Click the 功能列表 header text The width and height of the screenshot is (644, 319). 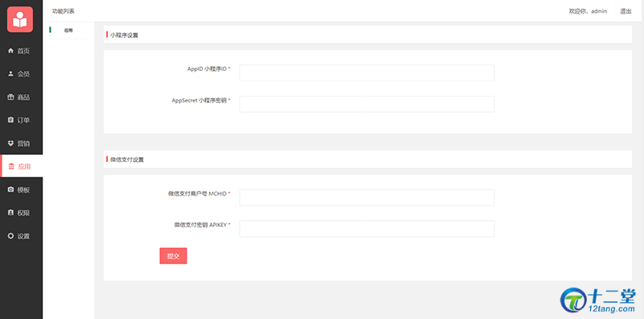click(x=64, y=11)
